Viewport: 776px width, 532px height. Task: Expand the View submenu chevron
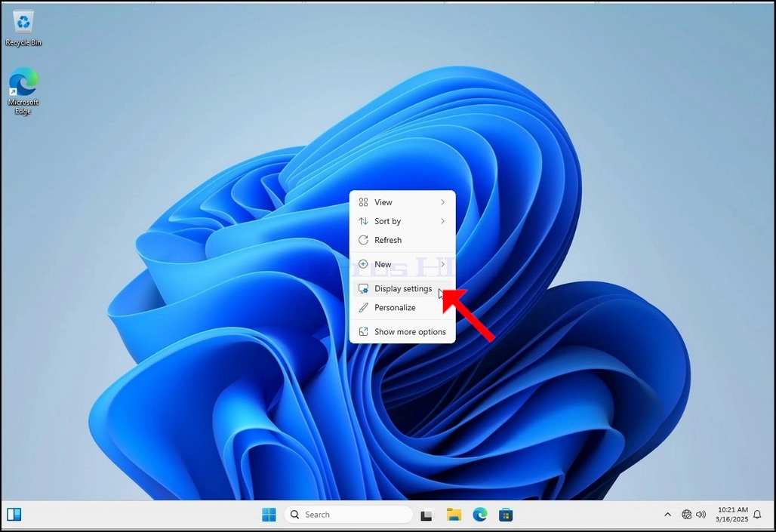443,202
